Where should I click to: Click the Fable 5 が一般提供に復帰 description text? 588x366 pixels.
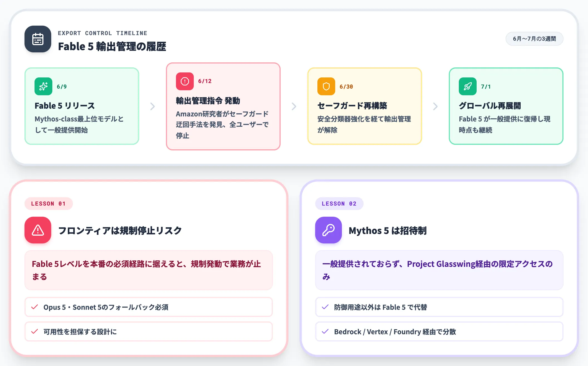click(x=504, y=125)
